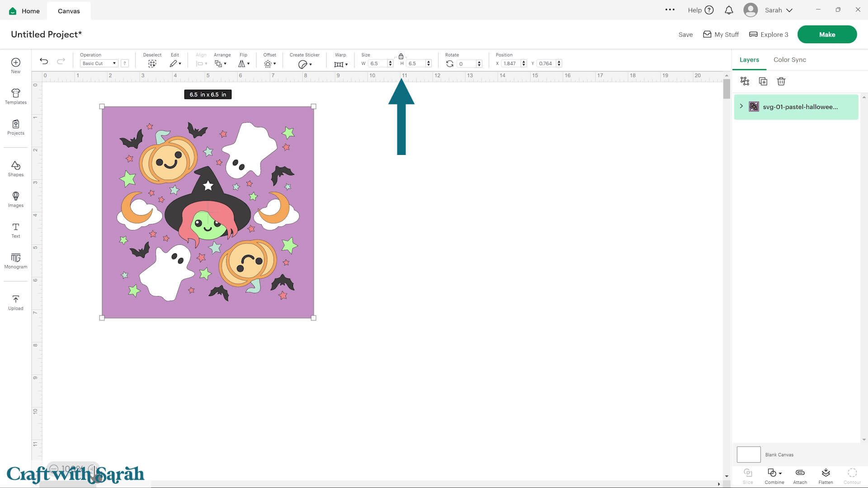Viewport: 868px width, 488px height.
Task: Click the Blank Canvas color swatch
Action: coord(749,454)
